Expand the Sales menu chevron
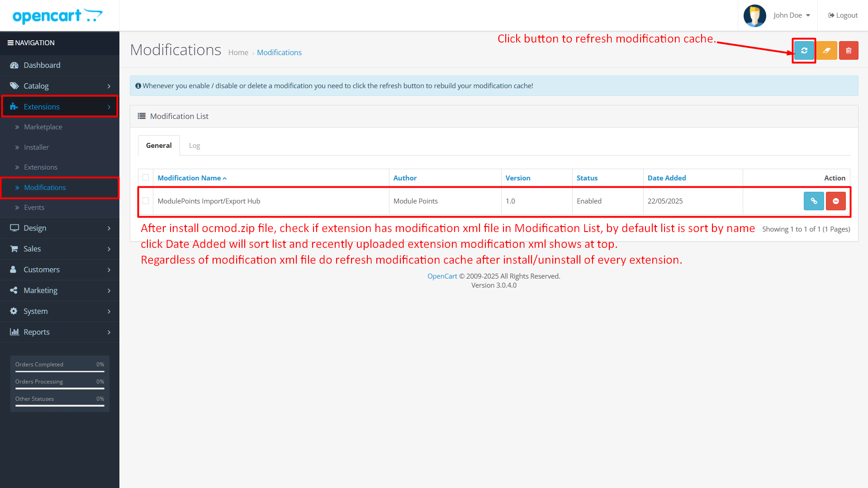This screenshot has height=488, width=868. [109, 249]
